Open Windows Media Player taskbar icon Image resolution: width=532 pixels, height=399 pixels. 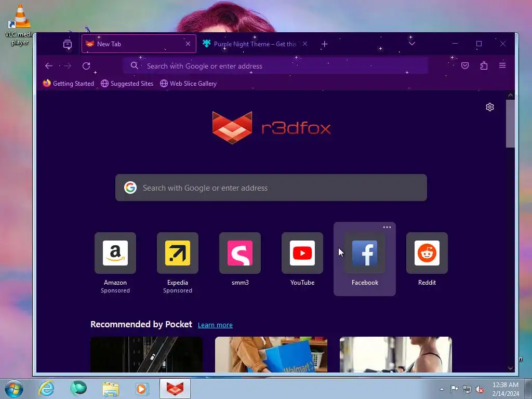[142, 389]
